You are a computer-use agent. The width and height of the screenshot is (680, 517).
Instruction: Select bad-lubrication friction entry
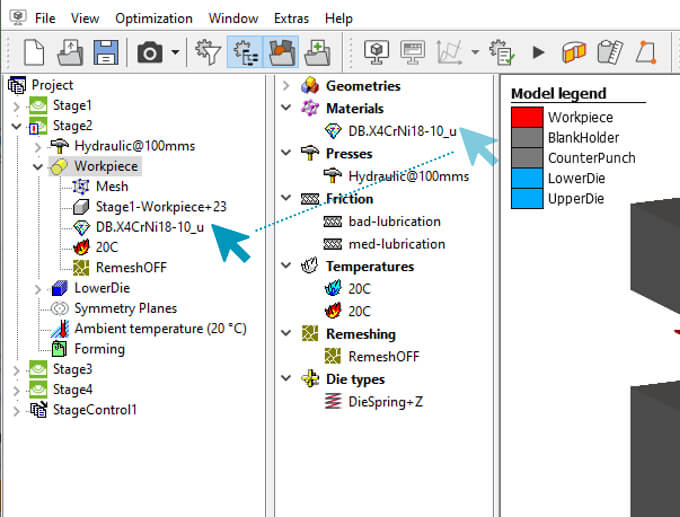pyautogui.click(x=394, y=221)
